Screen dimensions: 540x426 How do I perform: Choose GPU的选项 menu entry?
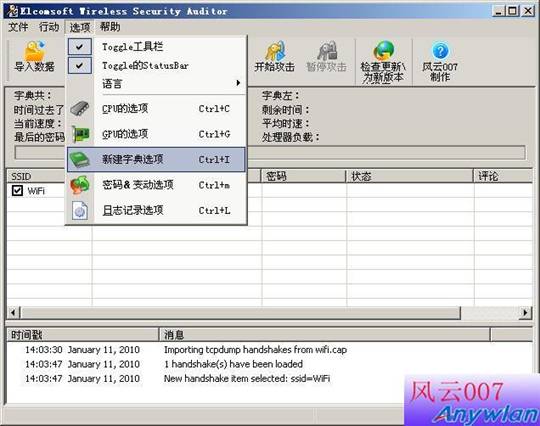click(156, 134)
